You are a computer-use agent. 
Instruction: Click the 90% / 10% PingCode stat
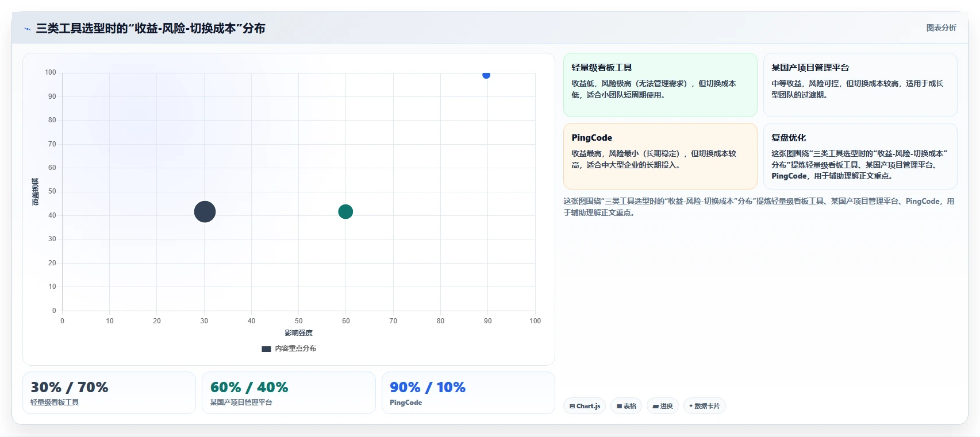click(468, 393)
